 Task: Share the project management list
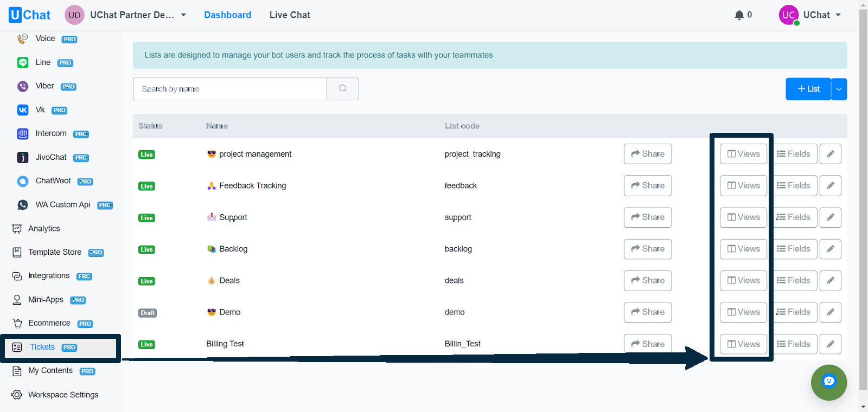648,154
